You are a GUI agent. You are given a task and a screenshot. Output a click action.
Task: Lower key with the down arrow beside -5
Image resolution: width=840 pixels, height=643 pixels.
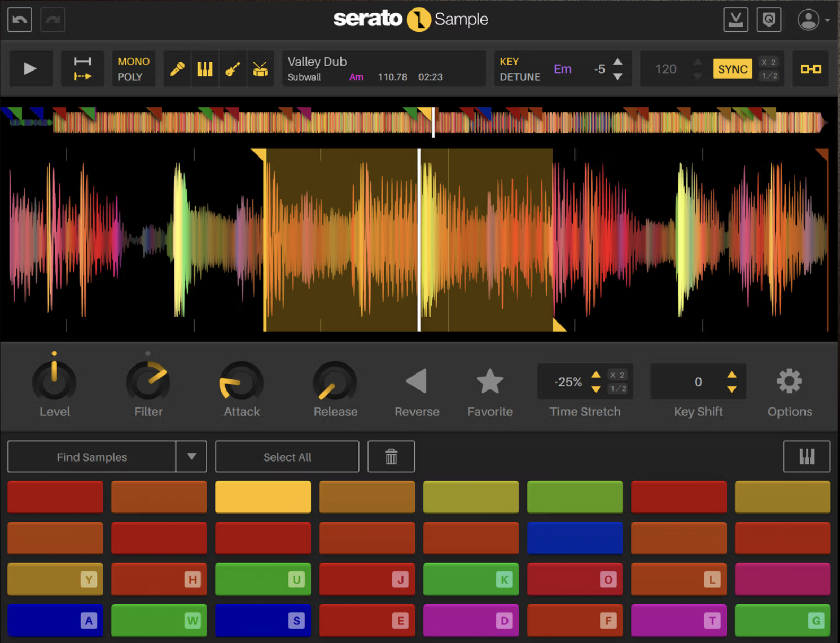(618, 77)
